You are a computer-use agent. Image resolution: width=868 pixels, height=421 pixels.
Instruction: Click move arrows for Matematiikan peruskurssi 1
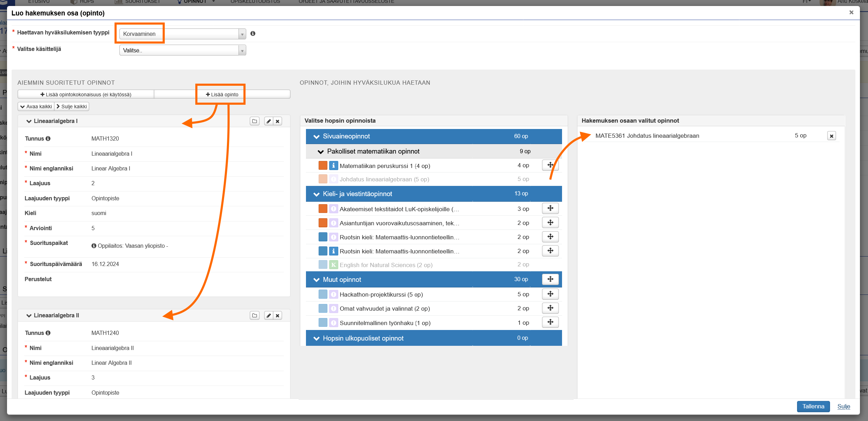click(550, 165)
